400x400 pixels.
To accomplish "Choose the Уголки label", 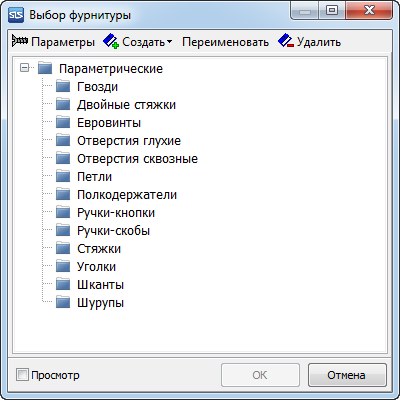I will (97, 267).
